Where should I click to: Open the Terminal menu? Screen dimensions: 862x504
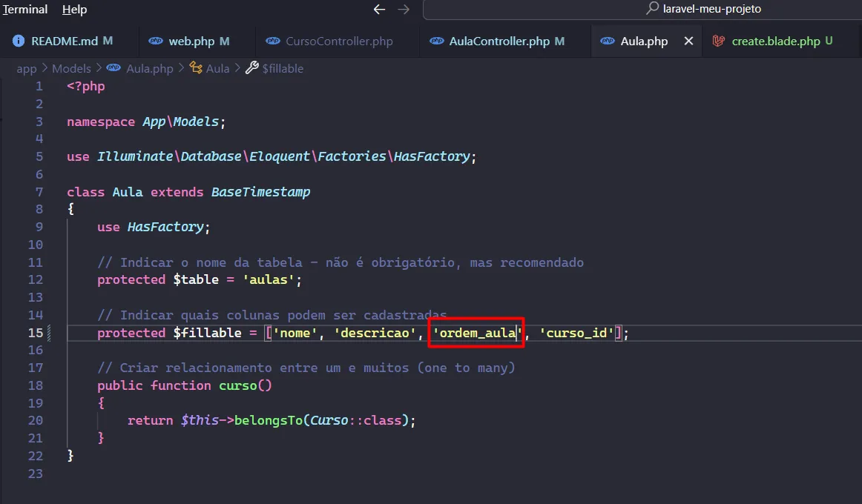point(24,10)
